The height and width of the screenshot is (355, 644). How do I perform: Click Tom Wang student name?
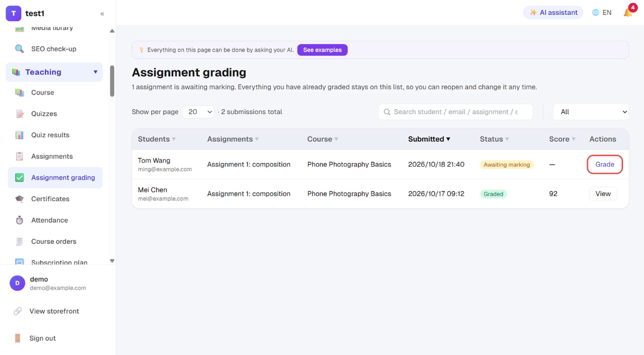tap(154, 160)
